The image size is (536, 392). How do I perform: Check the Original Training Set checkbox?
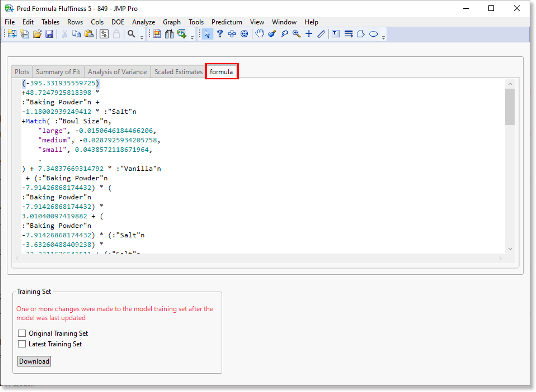[22, 333]
